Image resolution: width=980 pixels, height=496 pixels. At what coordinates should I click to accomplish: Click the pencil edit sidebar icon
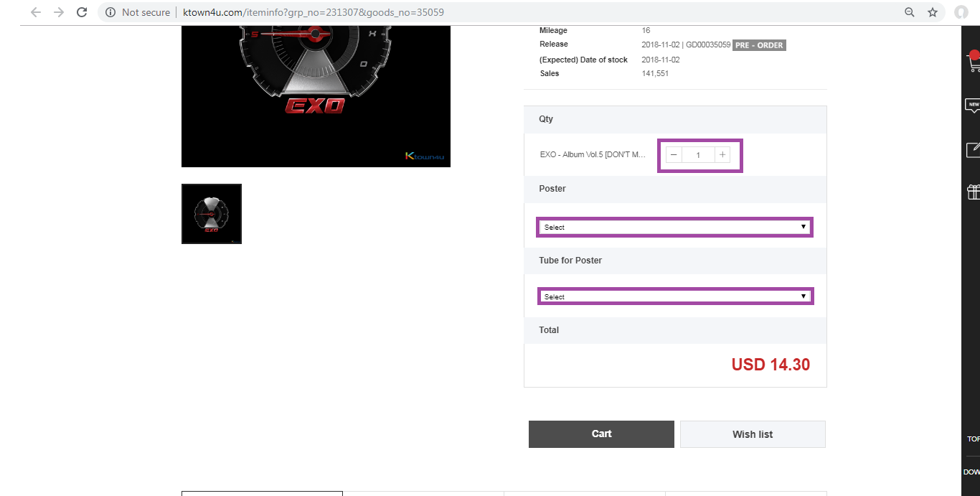[973, 150]
